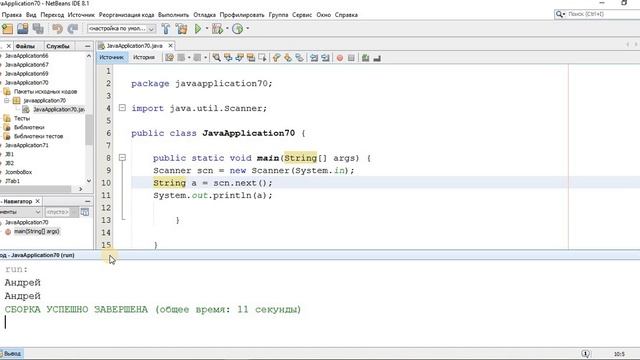
Task: Select JavaApplication66 project in tree
Action: point(27,56)
